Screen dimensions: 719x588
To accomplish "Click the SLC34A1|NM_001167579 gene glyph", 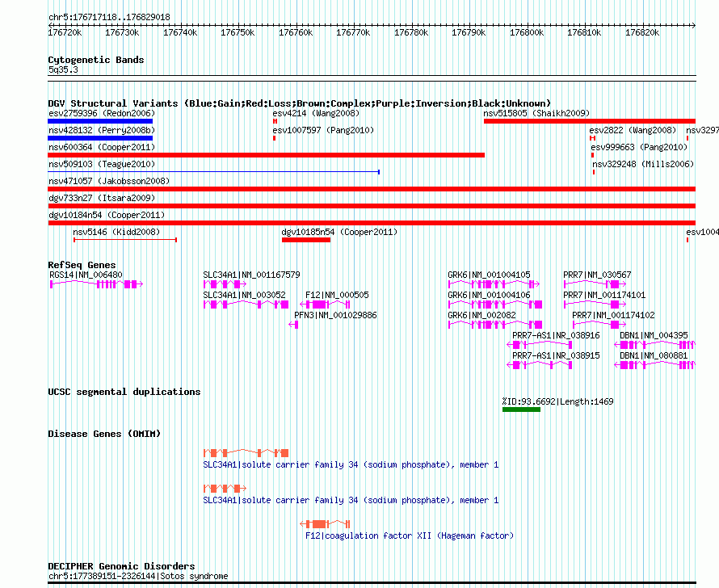I will pyautogui.click(x=225, y=284).
